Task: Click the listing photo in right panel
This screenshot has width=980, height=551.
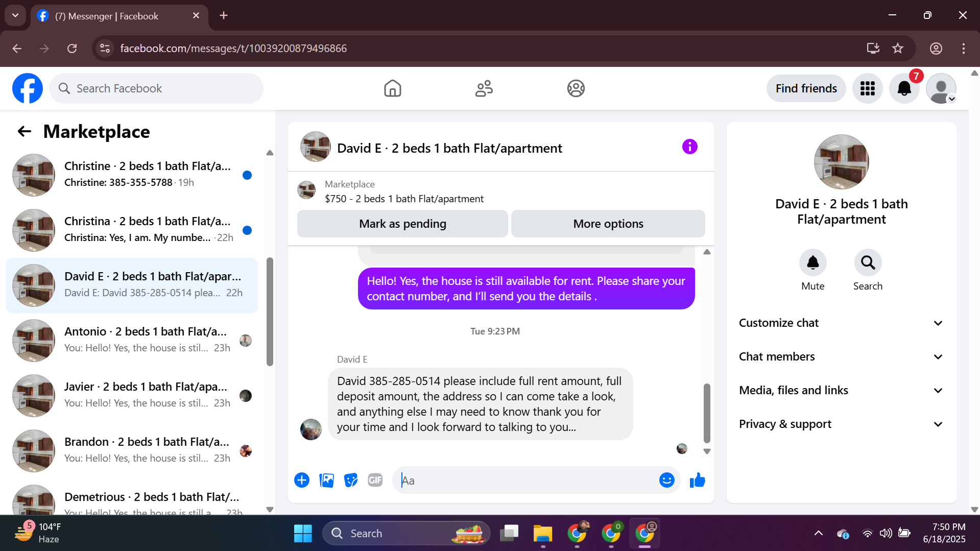Action: pos(841,161)
